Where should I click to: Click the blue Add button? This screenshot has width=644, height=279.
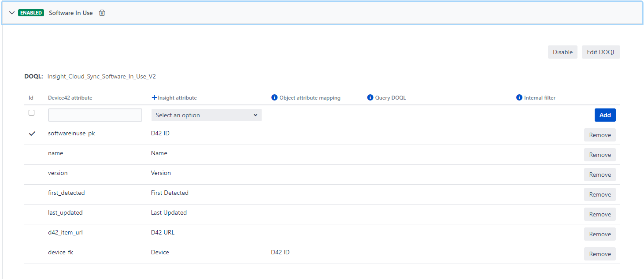click(605, 115)
